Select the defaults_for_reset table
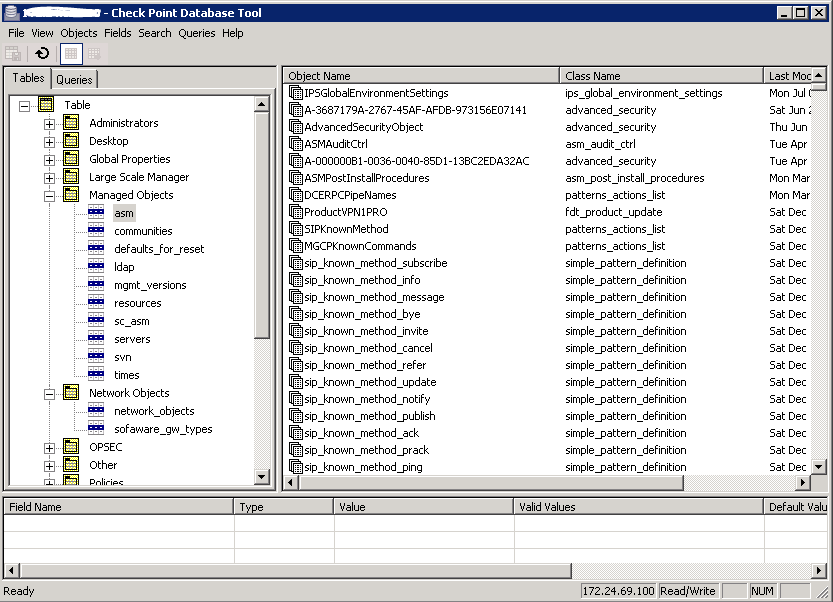The width and height of the screenshot is (833, 602). click(x=159, y=249)
